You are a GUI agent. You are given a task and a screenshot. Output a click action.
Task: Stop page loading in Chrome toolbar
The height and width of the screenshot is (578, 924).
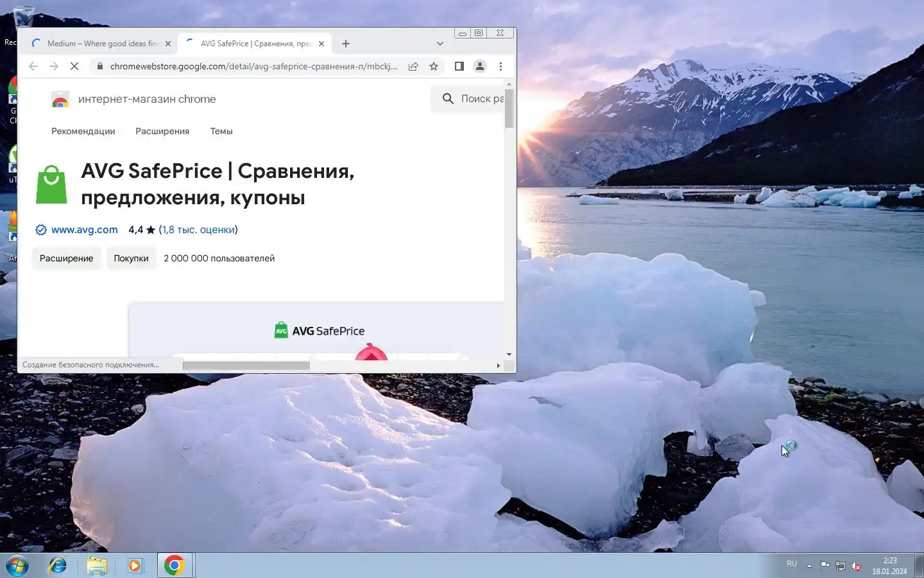pos(74,66)
